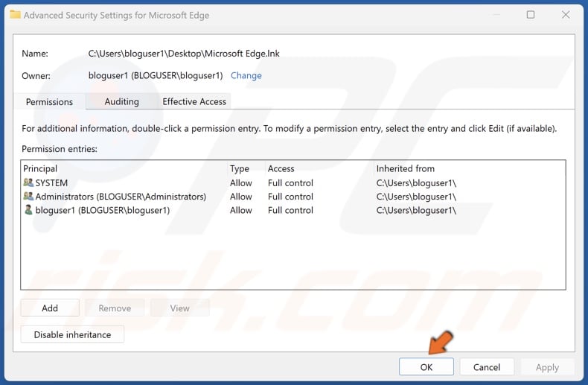Image resolution: width=588 pixels, height=385 pixels.
Task: Click inherited path in the Administrators row
Action: (416, 197)
